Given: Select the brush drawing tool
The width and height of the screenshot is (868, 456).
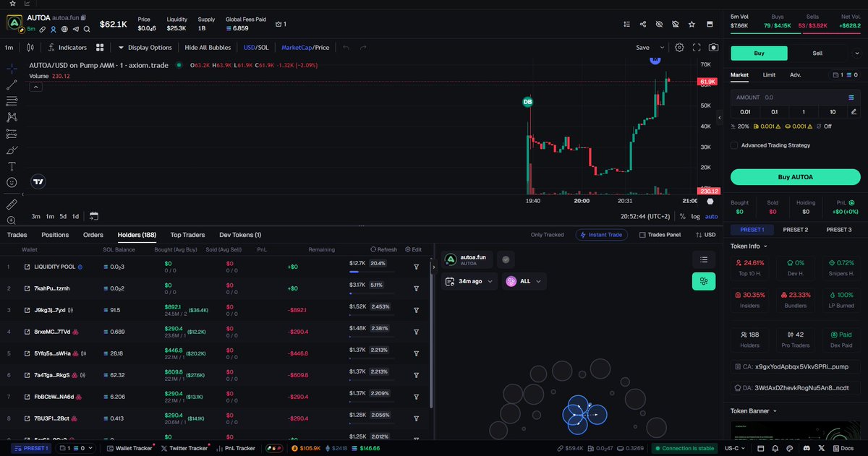Looking at the screenshot, I should (12, 150).
